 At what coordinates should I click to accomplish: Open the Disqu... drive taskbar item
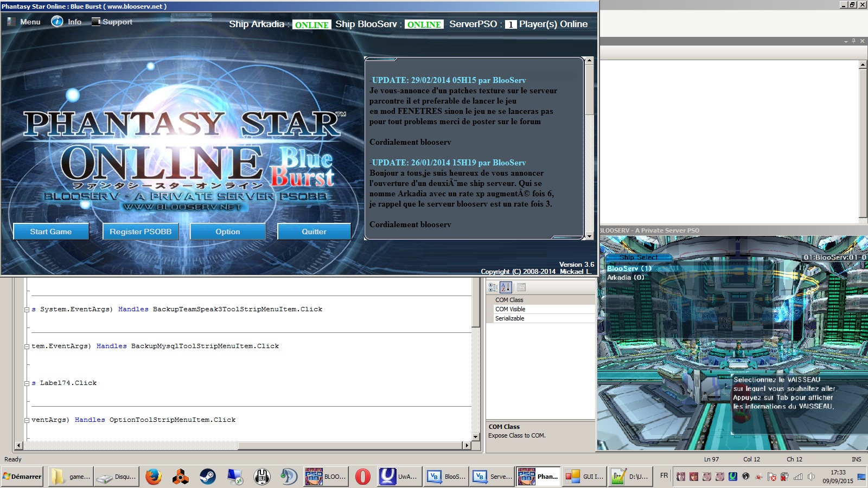tap(116, 477)
